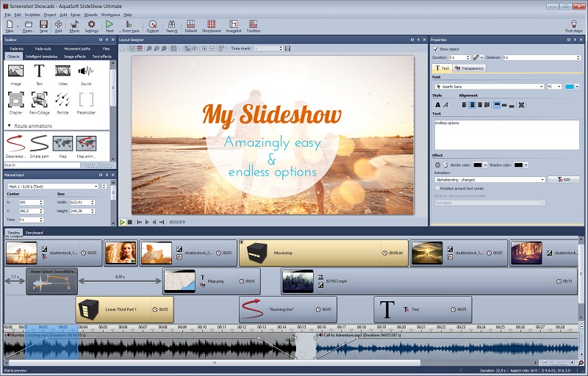The height and width of the screenshot is (376, 588).
Task: Click the Edit animation button
Action: pyautogui.click(x=564, y=180)
